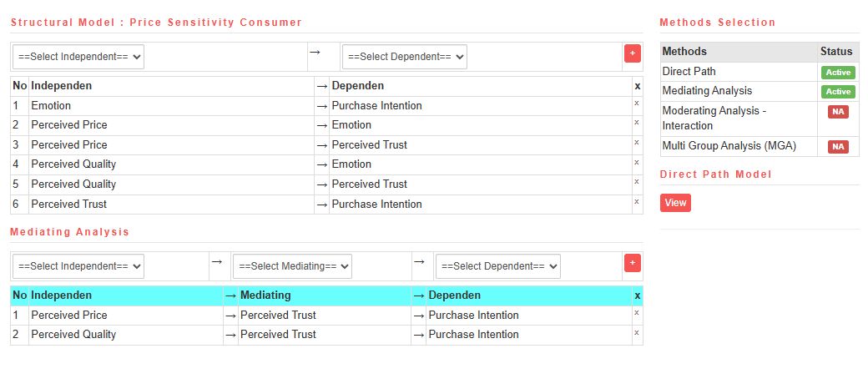Click the red plus button for structural paths
The height and width of the screenshot is (389, 868).
pos(632,53)
